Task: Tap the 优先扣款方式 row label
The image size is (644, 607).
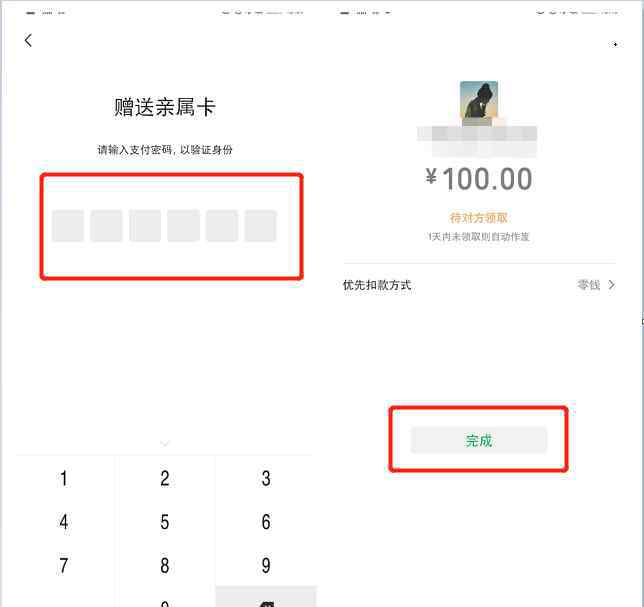Action: coord(377,285)
